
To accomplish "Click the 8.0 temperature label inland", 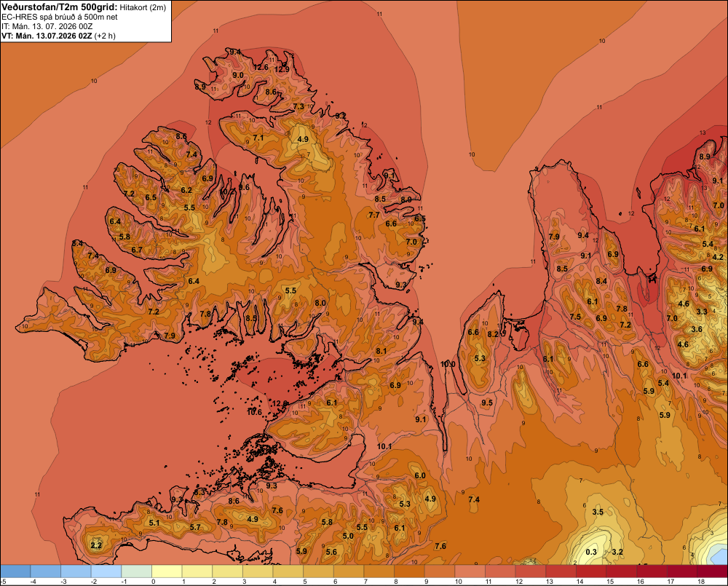I will [320, 303].
